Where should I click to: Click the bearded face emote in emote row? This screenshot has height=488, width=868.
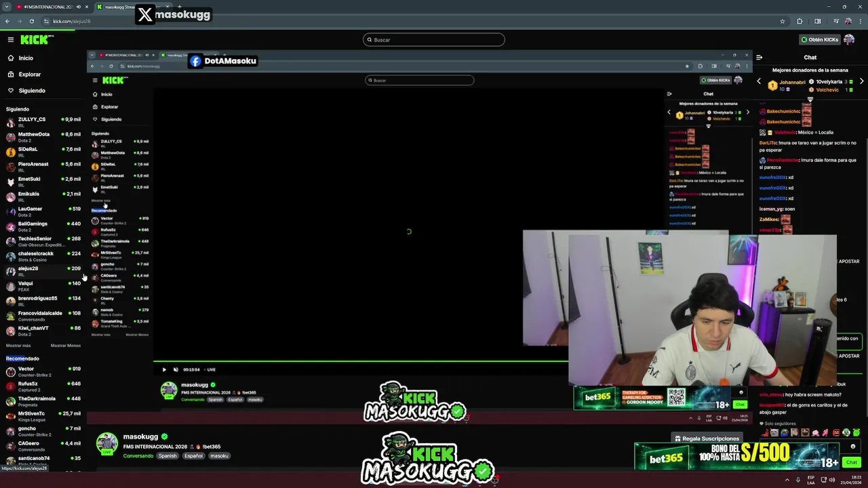[805, 432]
